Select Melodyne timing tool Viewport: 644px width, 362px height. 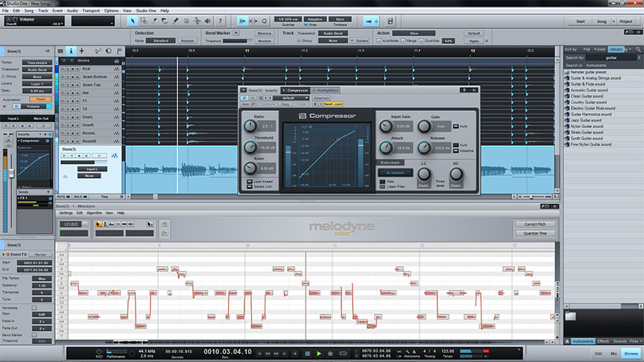click(x=124, y=224)
